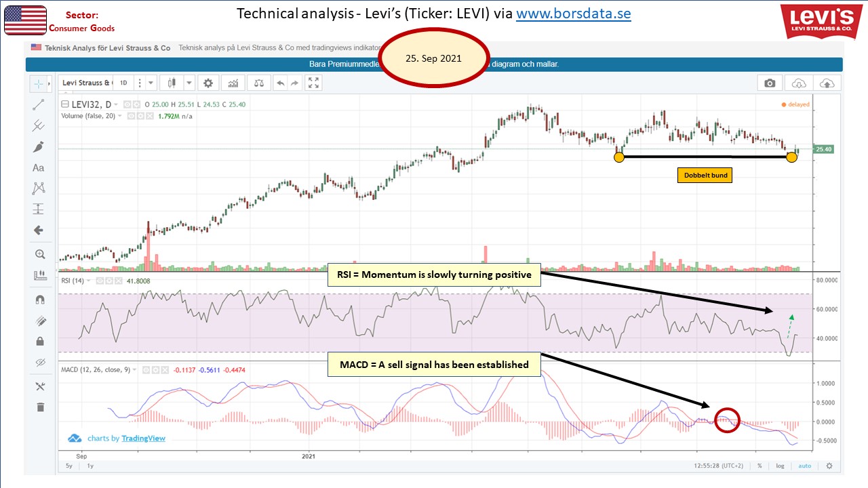
Task: Click the back arrow icon in left toolbar
Action: (39, 230)
